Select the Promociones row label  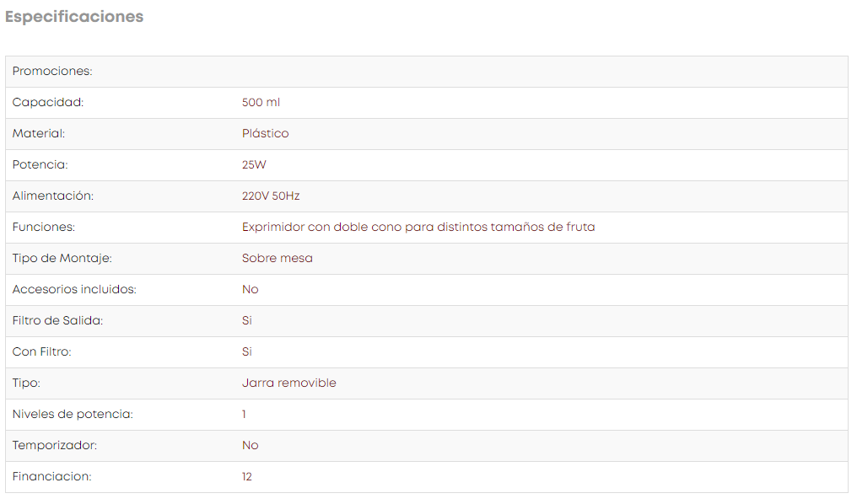click(52, 71)
